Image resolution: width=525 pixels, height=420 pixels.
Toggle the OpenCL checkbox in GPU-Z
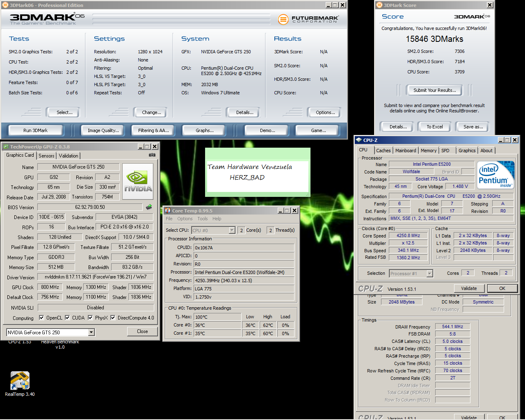[x=41, y=317]
